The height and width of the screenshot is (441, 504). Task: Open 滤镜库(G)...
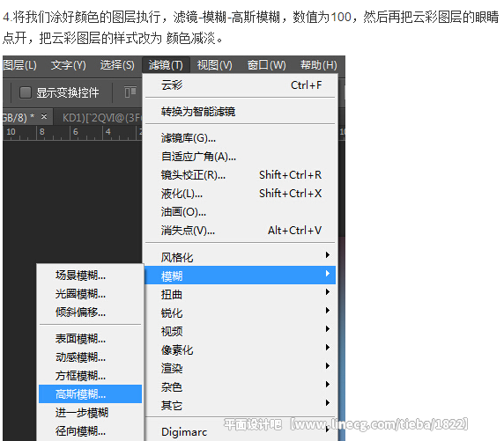(241, 138)
